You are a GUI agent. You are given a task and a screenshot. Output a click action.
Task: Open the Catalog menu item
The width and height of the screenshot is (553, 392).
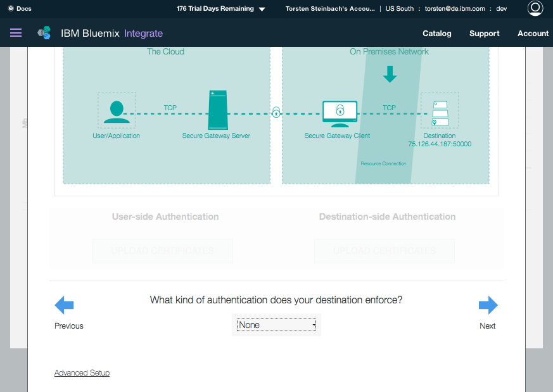(437, 34)
